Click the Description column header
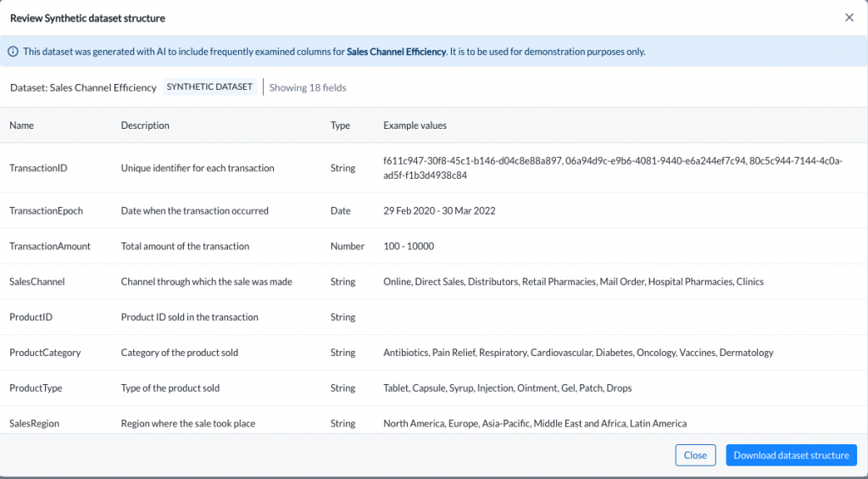 tap(145, 125)
